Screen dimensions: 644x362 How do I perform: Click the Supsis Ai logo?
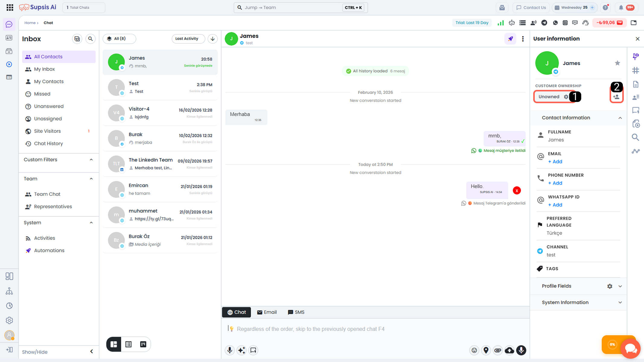pos(38,7)
